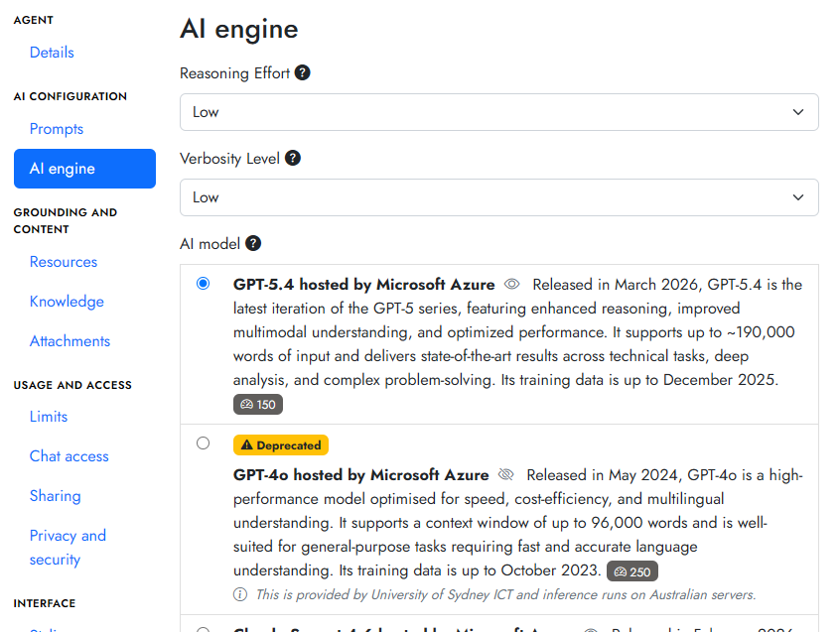840x632 pixels.
Task: Open the Sharing sidebar link
Action: click(x=56, y=495)
